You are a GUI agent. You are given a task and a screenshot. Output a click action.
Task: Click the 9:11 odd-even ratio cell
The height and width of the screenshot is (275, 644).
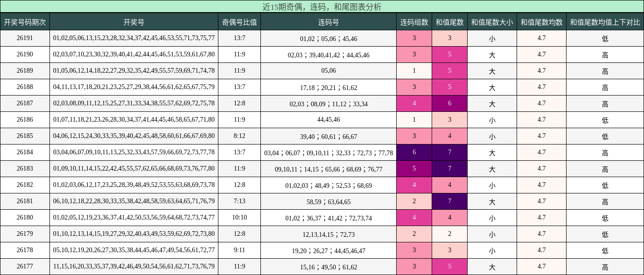239,250
